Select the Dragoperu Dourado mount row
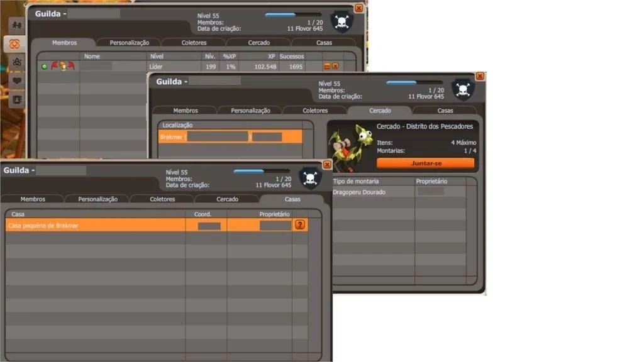The width and height of the screenshot is (644, 362). click(399, 192)
